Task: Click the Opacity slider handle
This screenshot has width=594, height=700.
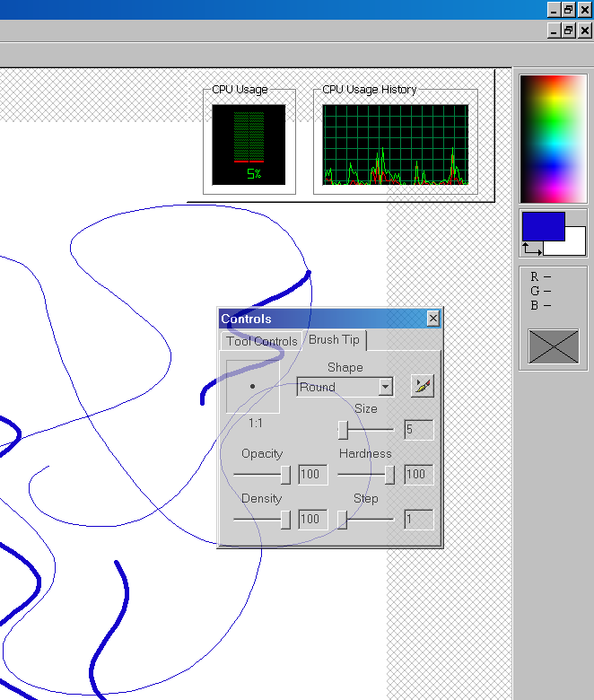Action: tap(285, 475)
